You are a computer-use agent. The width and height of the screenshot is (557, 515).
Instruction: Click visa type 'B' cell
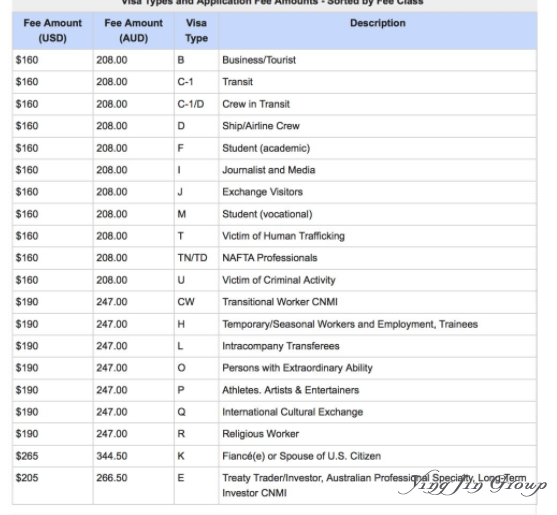[x=196, y=60]
